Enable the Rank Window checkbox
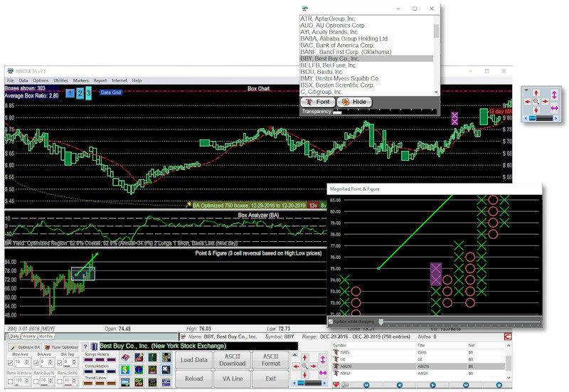Image resolution: width=569 pixels, height=392 pixels. click(10, 381)
